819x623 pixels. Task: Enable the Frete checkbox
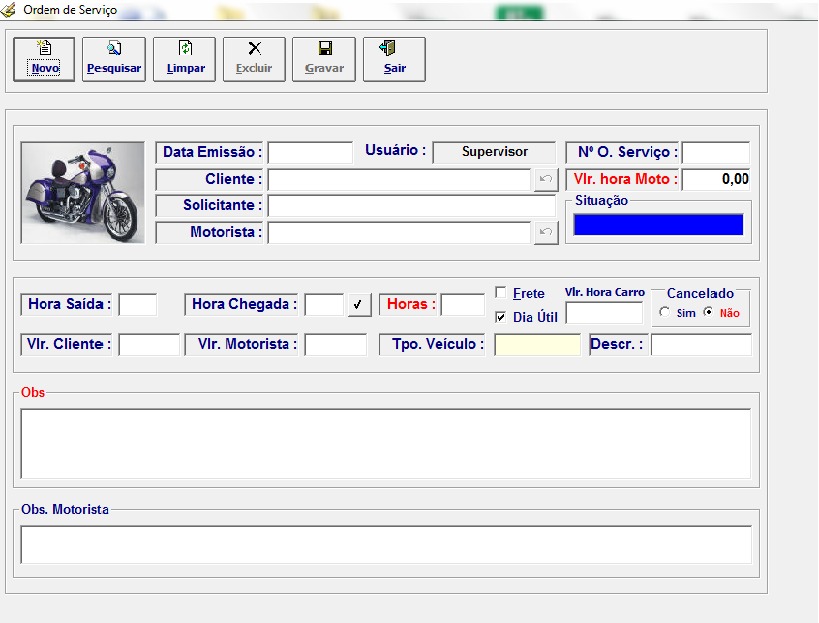click(x=501, y=293)
